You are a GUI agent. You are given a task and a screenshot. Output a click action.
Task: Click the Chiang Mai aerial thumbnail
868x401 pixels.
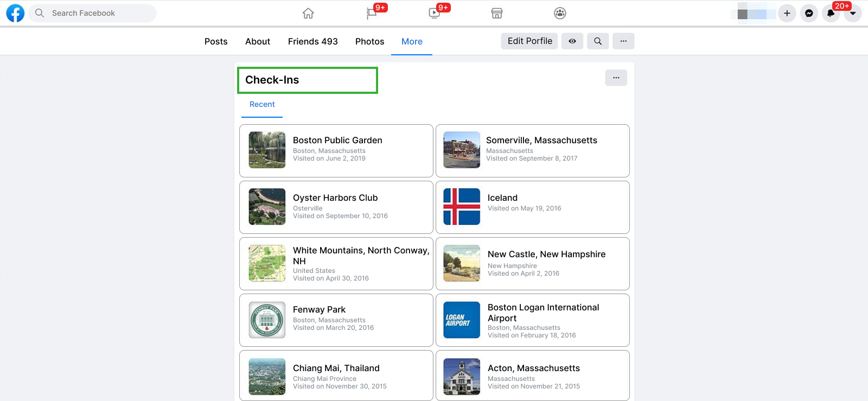(x=267, y=377)
